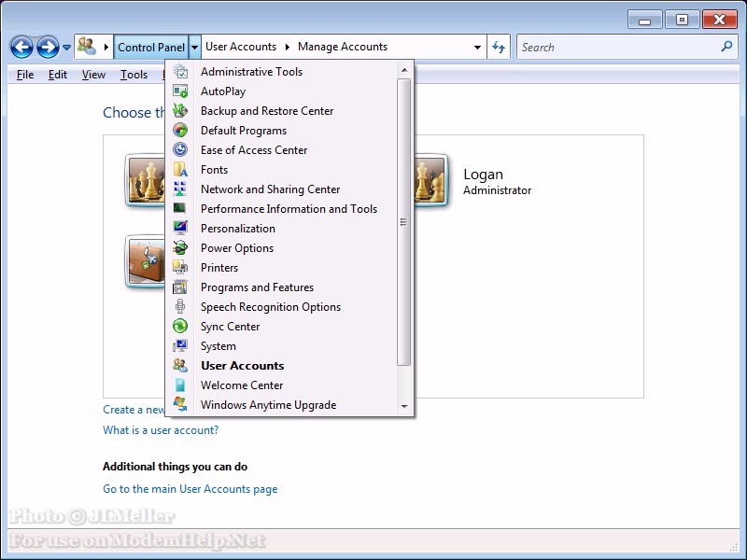Screen dimensions: 747x560
Task: Click the Manage Accounts breadcrumb
Action: pos(343,47)
